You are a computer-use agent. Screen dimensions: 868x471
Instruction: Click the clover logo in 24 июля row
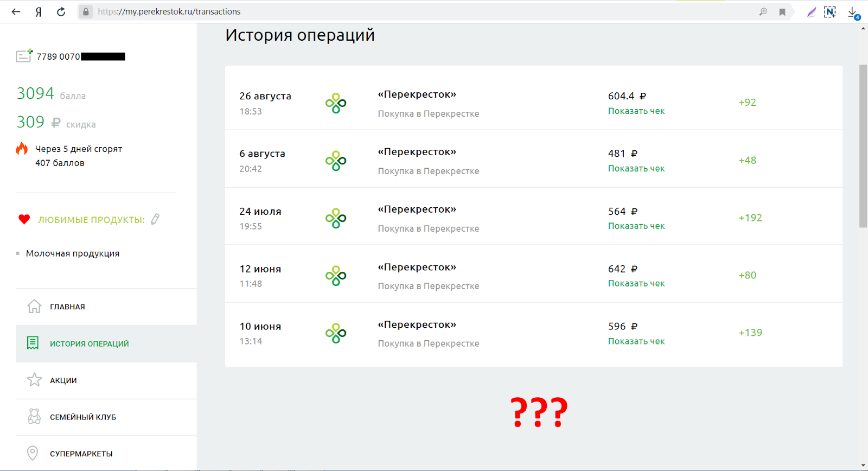pos(336,218)
